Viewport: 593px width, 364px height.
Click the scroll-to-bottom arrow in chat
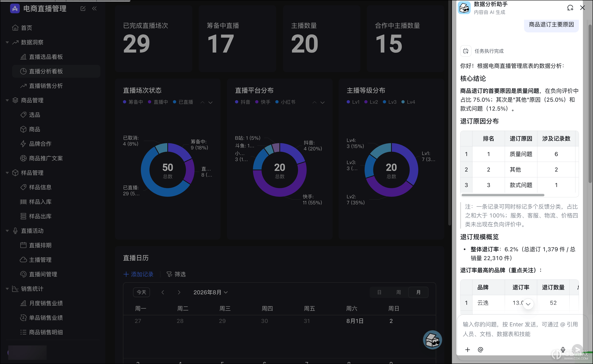coord(528,304)
